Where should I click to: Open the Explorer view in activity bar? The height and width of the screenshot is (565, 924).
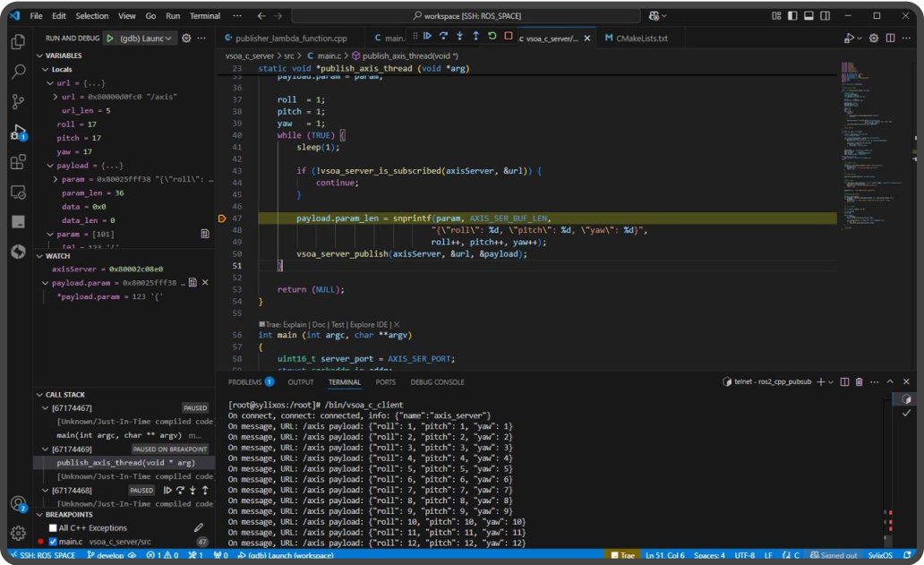[18, 41]
